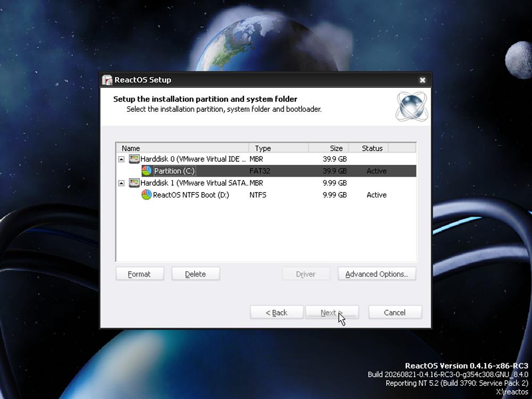Collapse the Harddisk 1 tree node

(x=121, y=183)
